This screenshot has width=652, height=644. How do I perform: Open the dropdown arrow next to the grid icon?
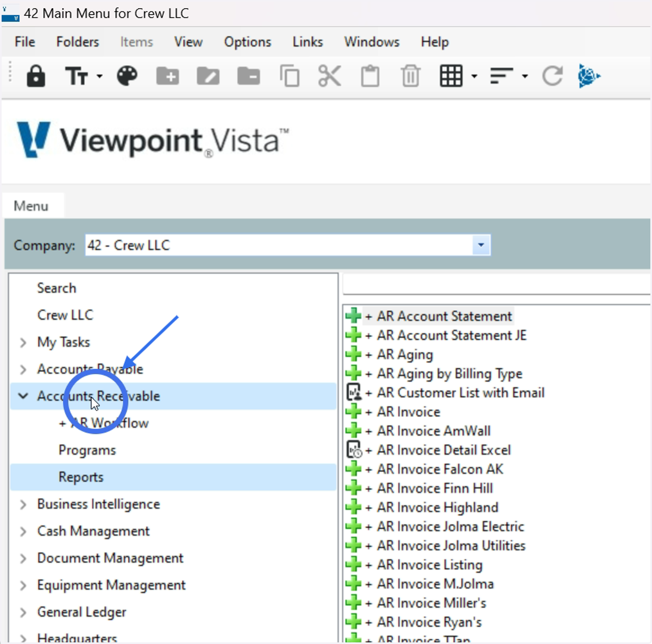(x=474, y=77)
